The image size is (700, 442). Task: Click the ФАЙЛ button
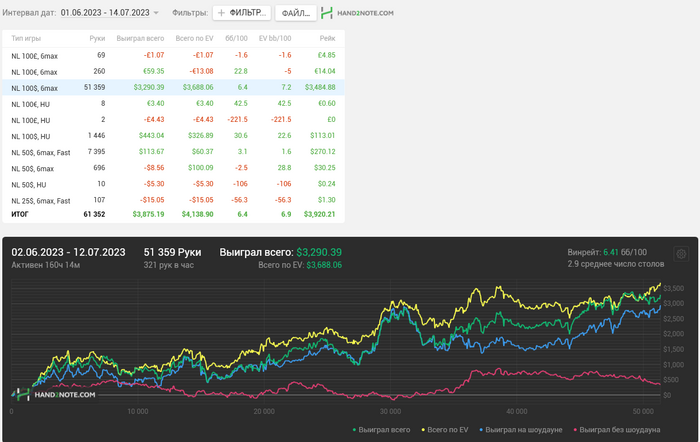point(295,12)
